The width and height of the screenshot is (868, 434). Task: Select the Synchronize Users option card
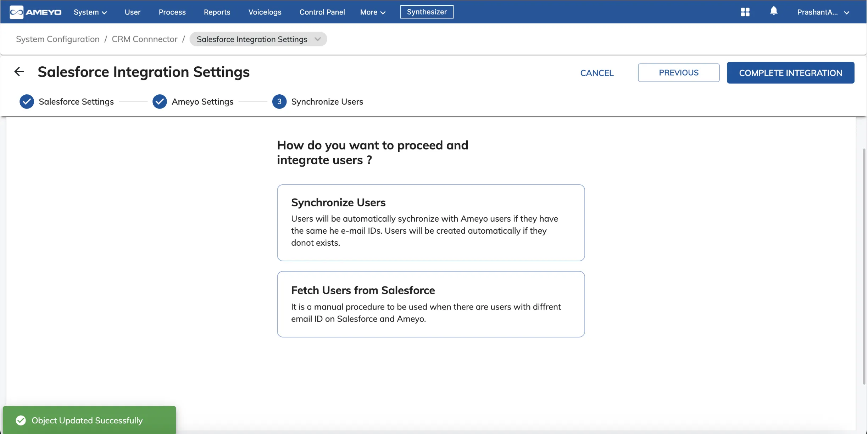[x=431, y=223]
